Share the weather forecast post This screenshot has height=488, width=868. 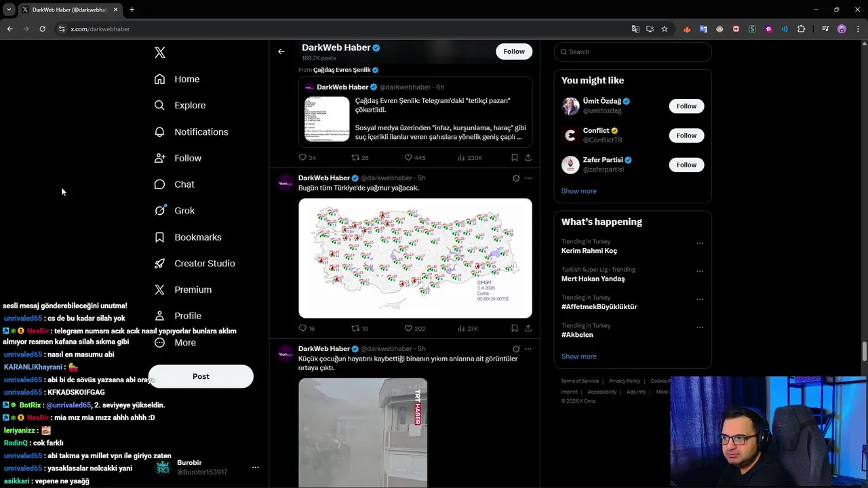click(528, 328)
